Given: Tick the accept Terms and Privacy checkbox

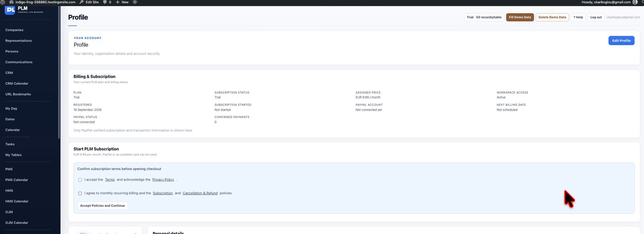Looking at the screenshot, I should (x=80, y=180).
